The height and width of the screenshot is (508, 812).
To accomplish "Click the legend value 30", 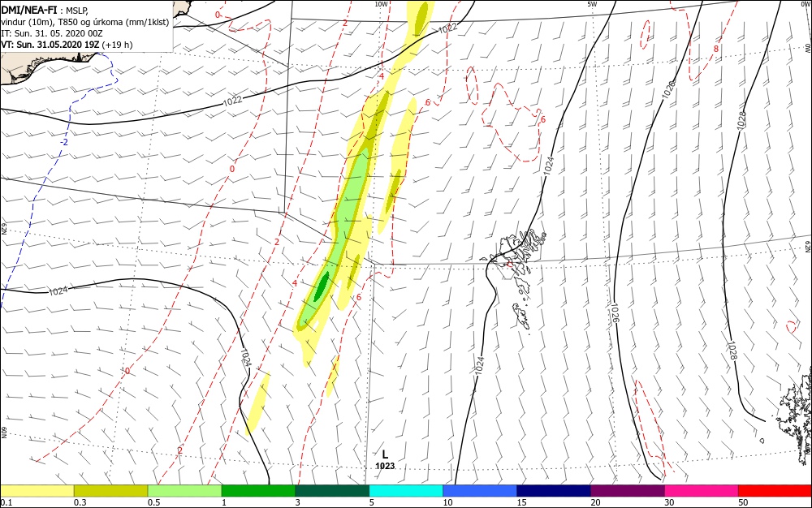I will coord(670,502).
